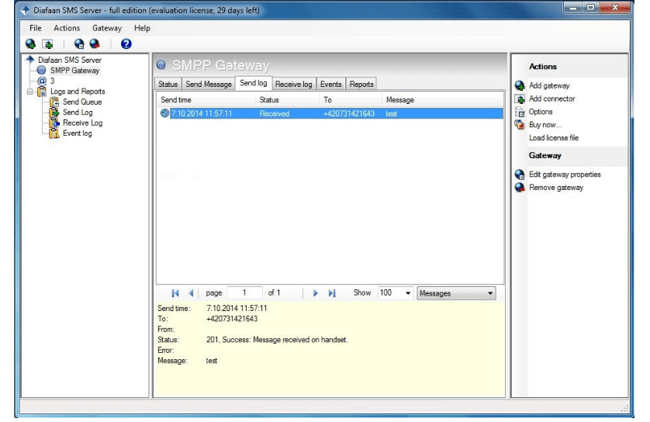This screenshot has height=422, width=650.
Task: Click the status text '201, Success: Message received on handset.'
Action: click(x=277, y=340)
